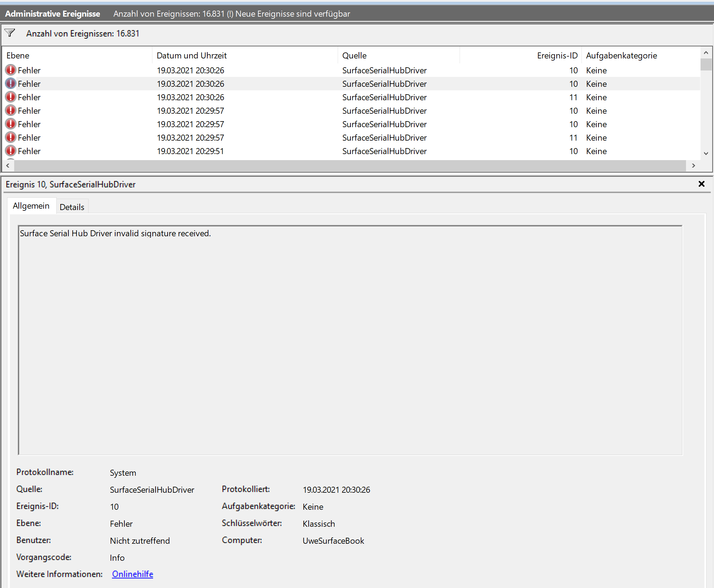Click scroll right arrow of event list

point(693,165)
